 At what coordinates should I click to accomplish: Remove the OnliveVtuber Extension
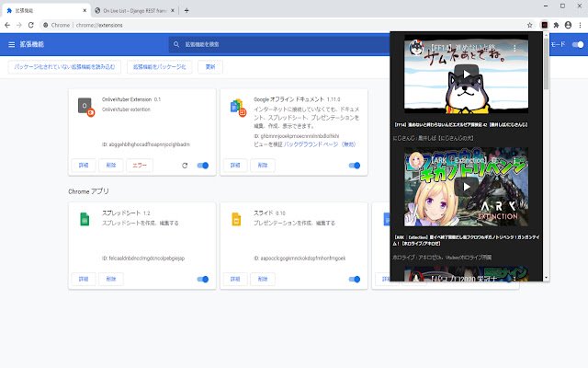point(111,166)
